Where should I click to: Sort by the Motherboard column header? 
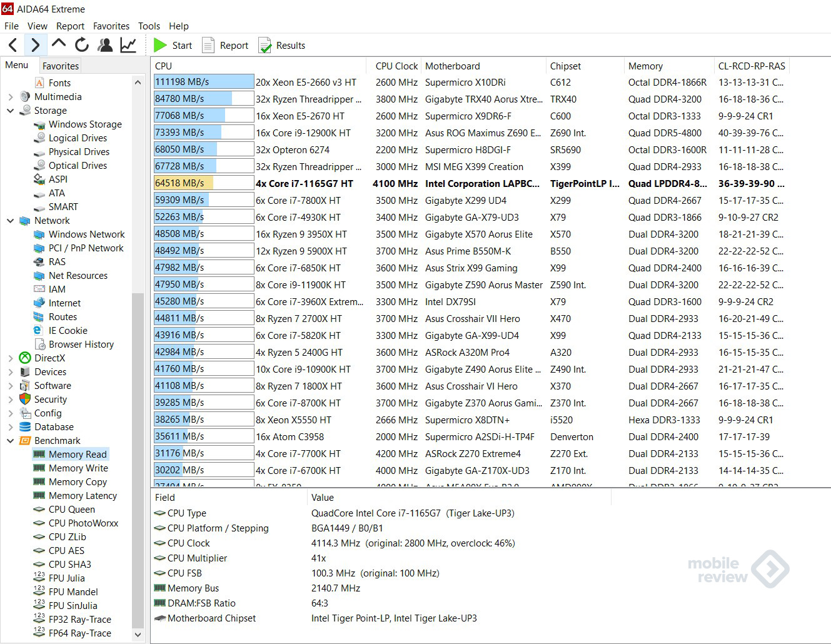tap(484, 66)
